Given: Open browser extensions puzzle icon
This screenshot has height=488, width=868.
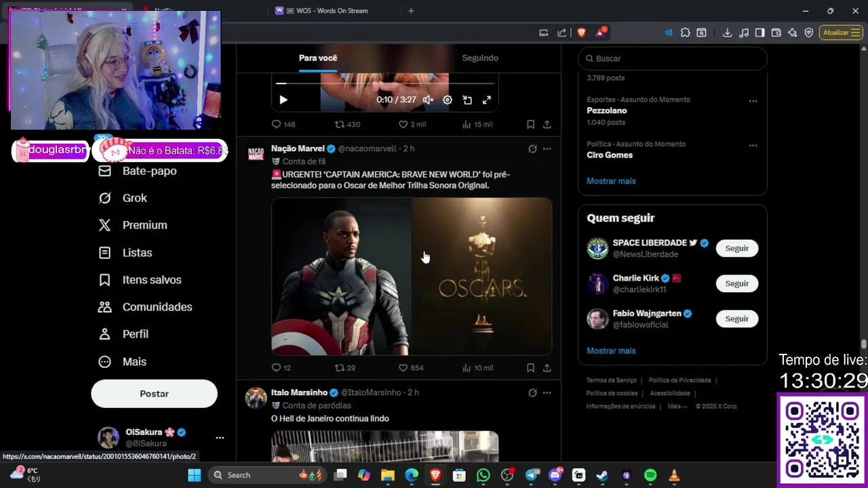Looking at the screenshot, I should point(685,33).
